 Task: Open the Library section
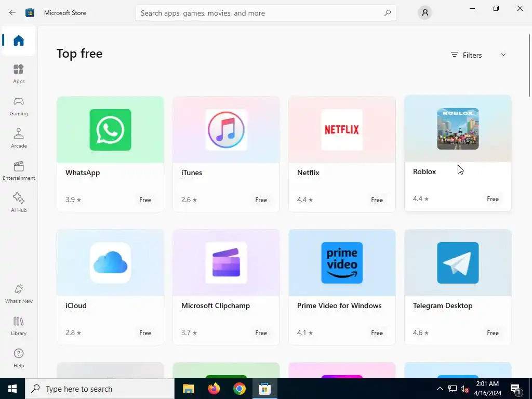(x=19, y=326)
